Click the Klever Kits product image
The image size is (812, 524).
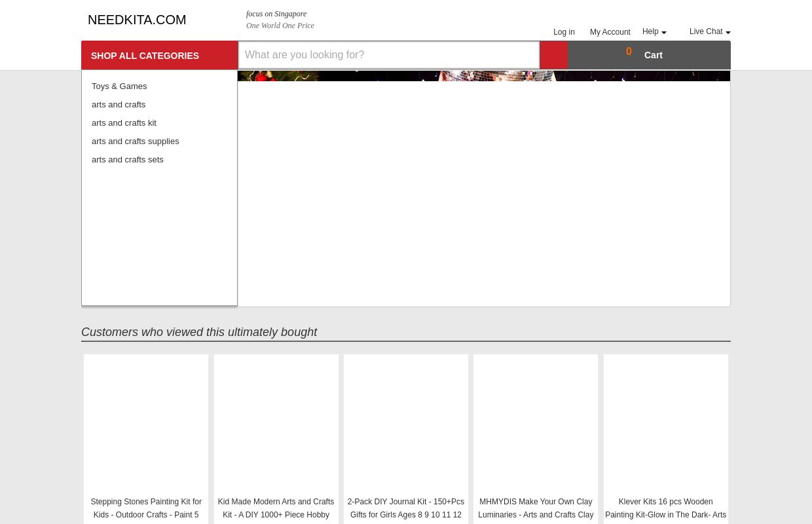(665, 424)
